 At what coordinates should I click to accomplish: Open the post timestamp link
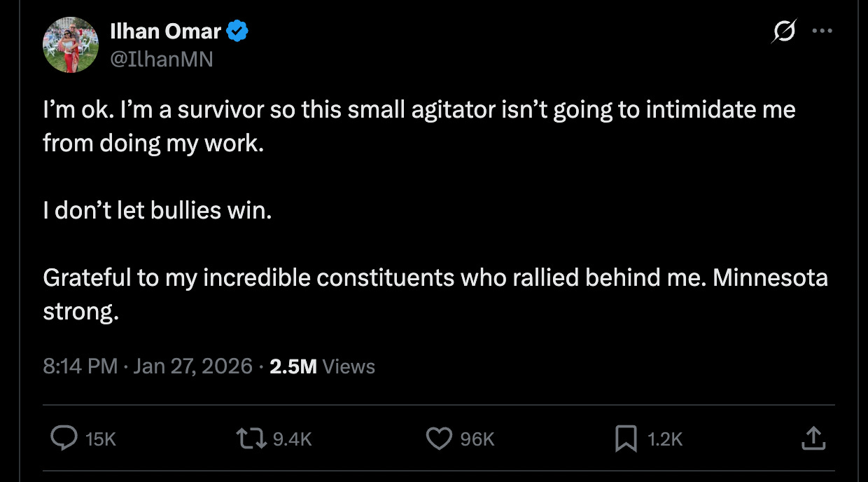(133, 366)
